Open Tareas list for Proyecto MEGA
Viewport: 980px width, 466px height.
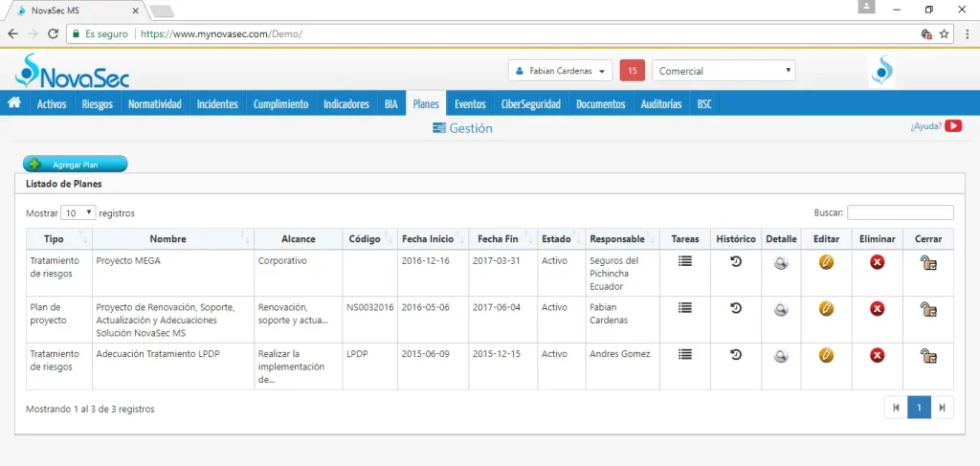[685, 262]
